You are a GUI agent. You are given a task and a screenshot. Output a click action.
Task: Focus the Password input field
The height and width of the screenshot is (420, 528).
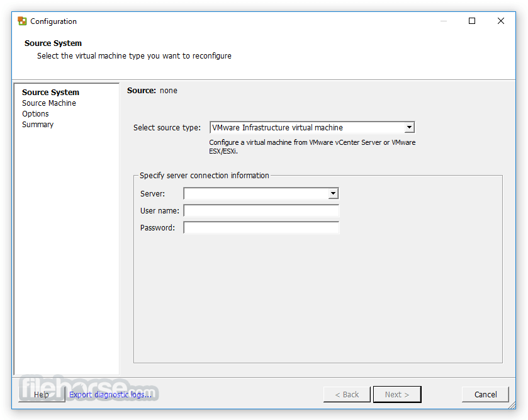tap(261, 228)
